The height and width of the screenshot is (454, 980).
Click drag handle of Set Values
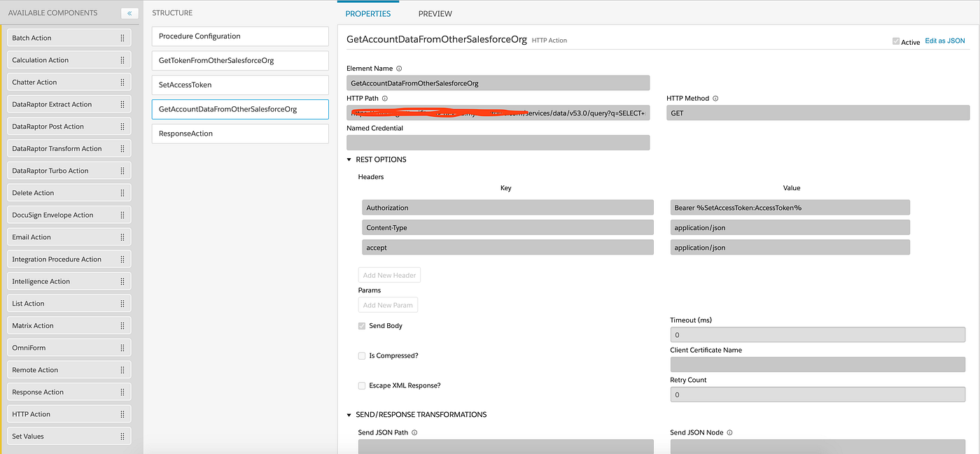tap(122, 436)
